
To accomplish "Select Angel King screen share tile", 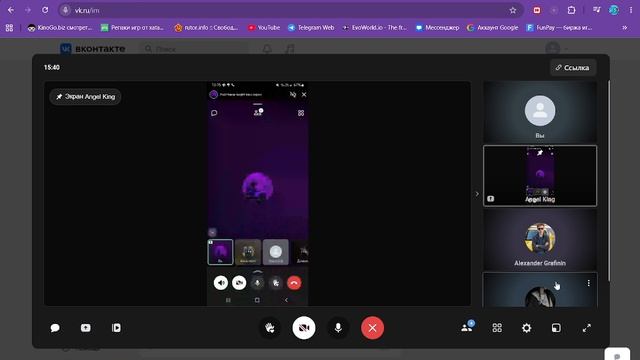I will pos(540,176).
